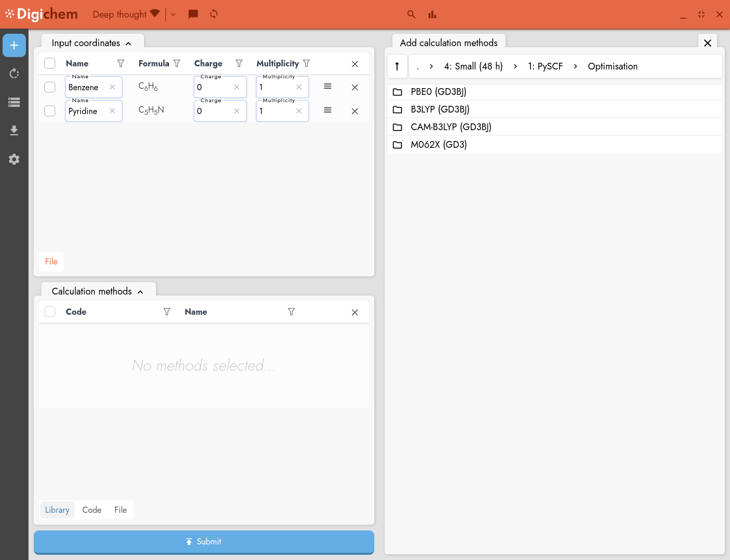
Task: Open the new calculation panel via plus icon
Action: (x=14, y=45)
